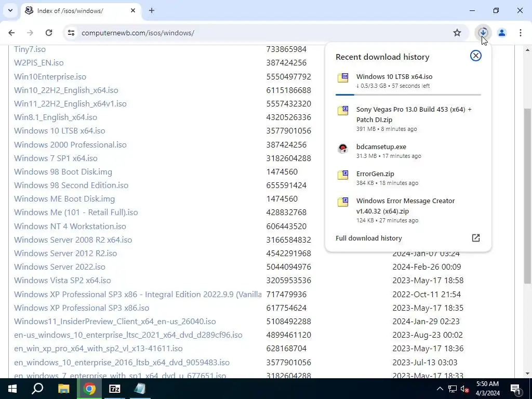The image size is (532, 399).
Task: Bookmark this page with the star icon
Action: 457,33
